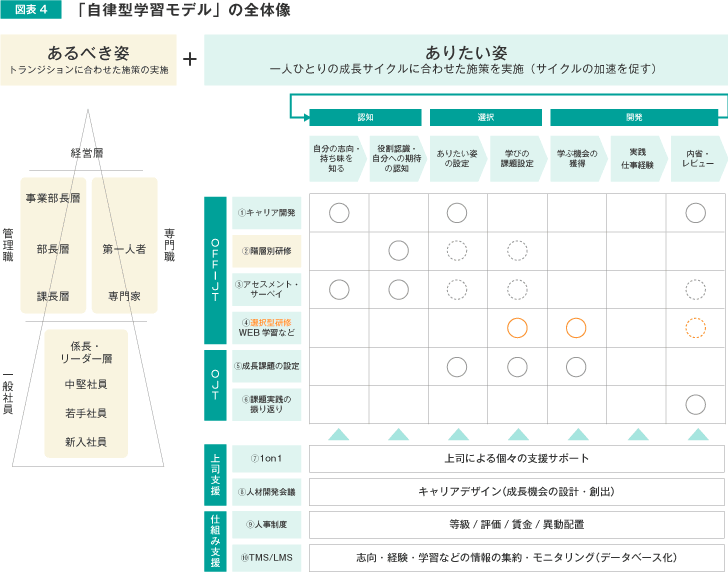Click 若手社員 in the pyramid
Viewport: 728px width, 586px height.
(86, 413)
